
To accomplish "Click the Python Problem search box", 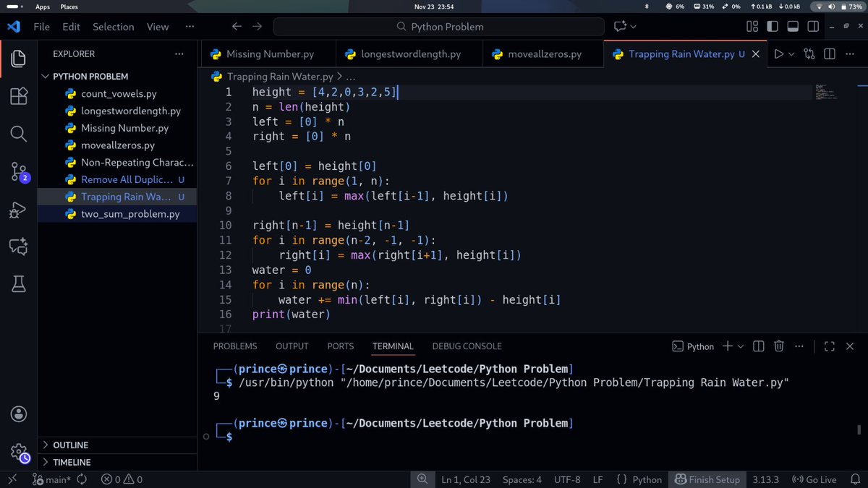I will (438, 27).
